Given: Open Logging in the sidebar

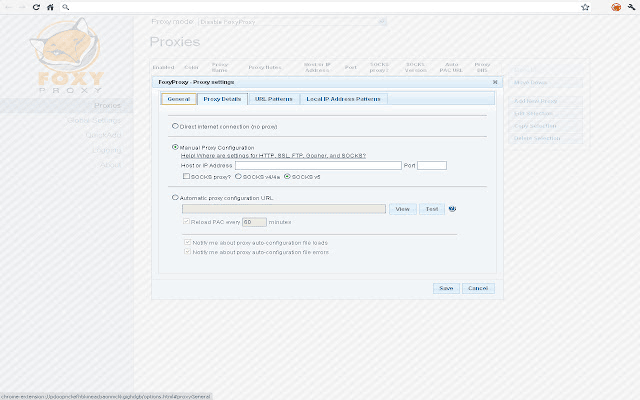Looking at the screenshot, I should click(x=107, y=150).
